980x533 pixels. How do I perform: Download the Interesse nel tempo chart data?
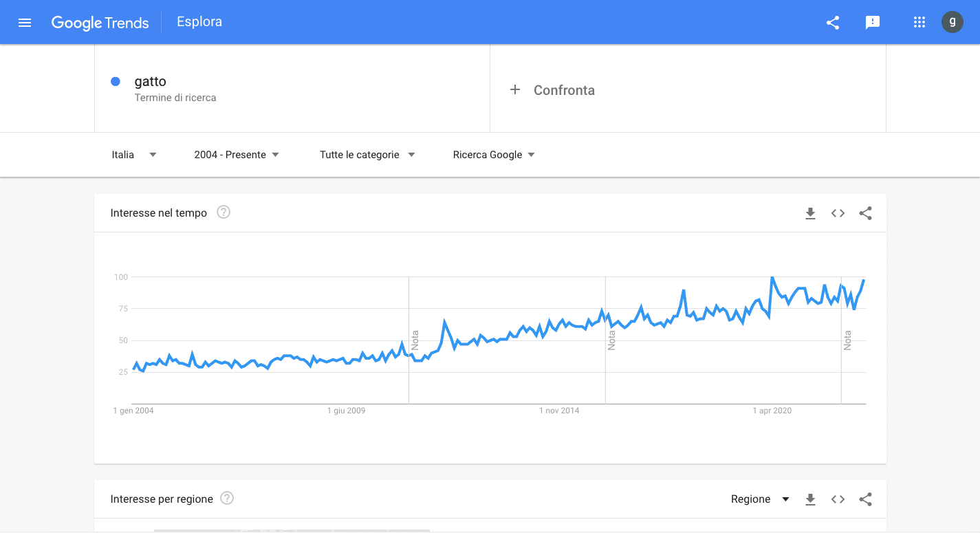[810, 213]
